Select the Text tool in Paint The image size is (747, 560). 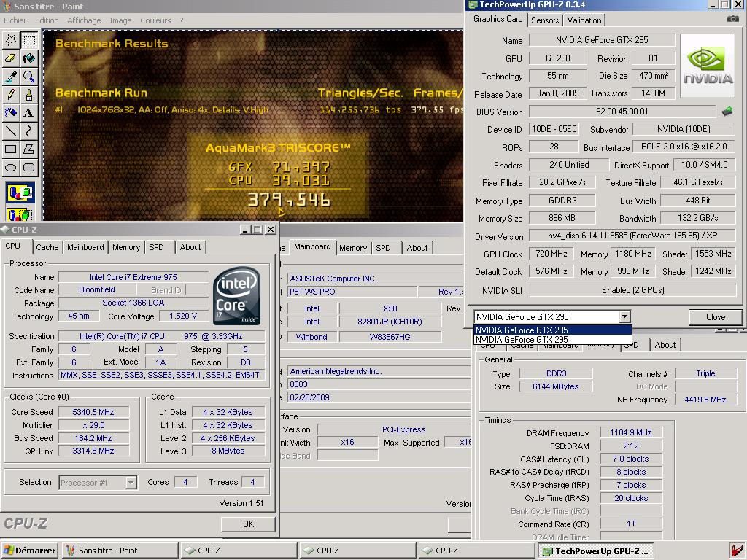tap(29, 112)
